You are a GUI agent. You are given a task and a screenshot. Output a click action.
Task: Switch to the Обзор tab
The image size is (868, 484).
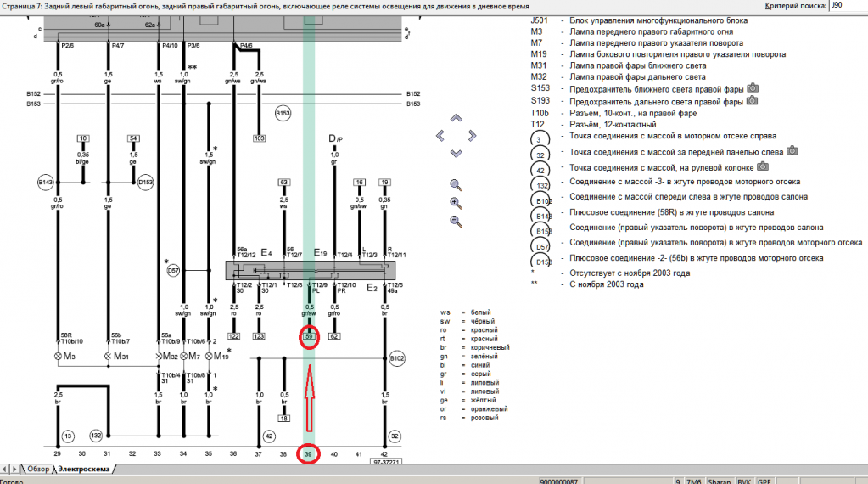click(x=37, y=469)
